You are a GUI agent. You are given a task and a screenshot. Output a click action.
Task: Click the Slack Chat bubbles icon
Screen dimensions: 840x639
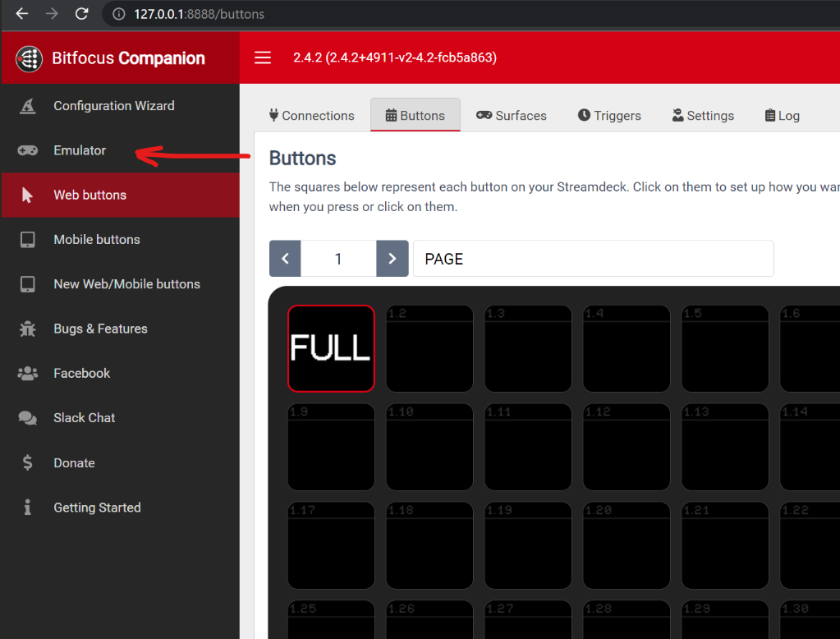pos(27,418)
